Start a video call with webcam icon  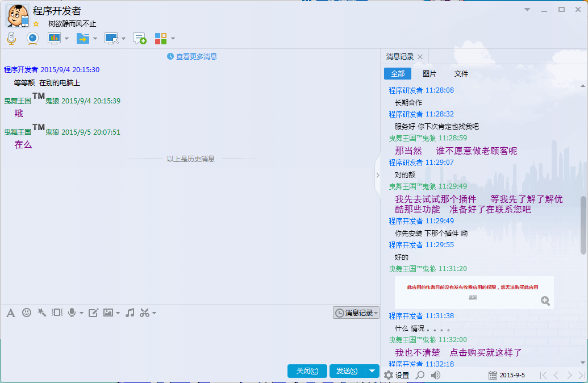coord(32,38)
